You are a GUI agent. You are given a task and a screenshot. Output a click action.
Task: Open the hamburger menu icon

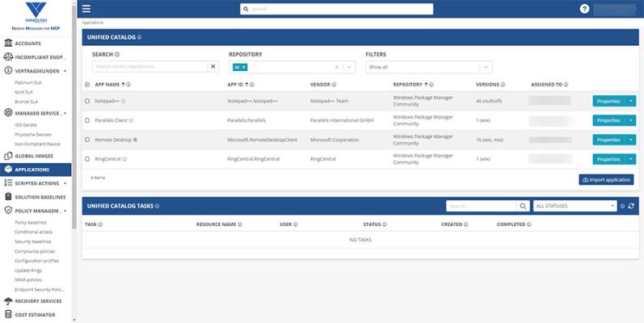pyautogui.click(x=86, y=9)
